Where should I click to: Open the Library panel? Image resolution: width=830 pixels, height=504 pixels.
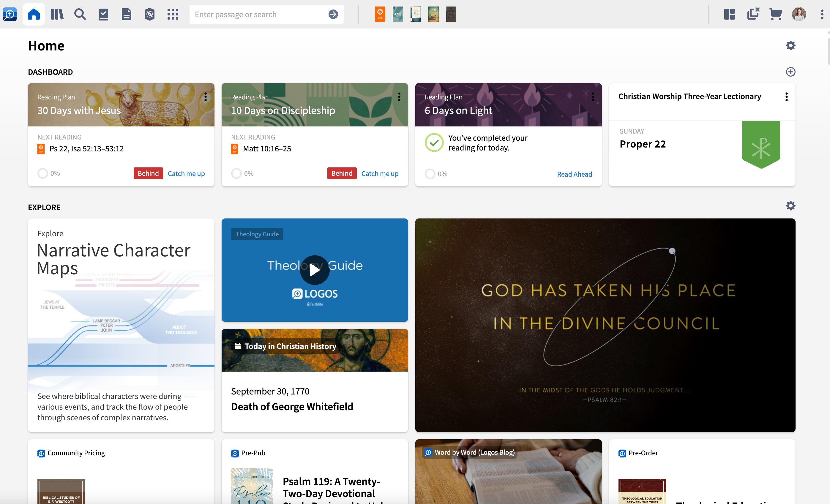coord(57,14)
